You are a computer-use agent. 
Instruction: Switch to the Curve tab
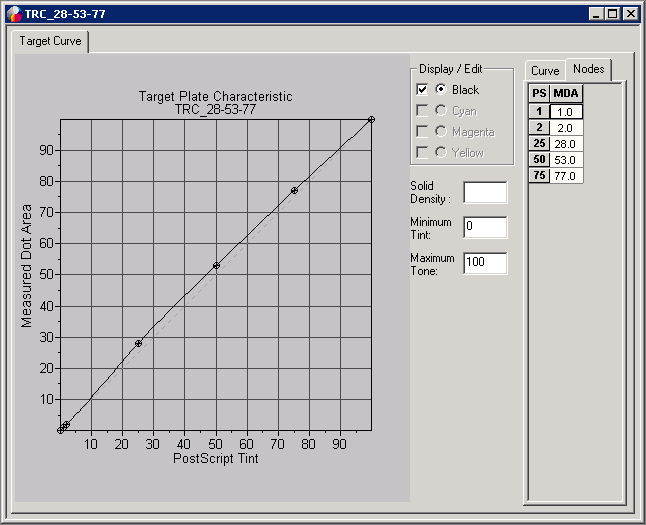click(545, 71)
